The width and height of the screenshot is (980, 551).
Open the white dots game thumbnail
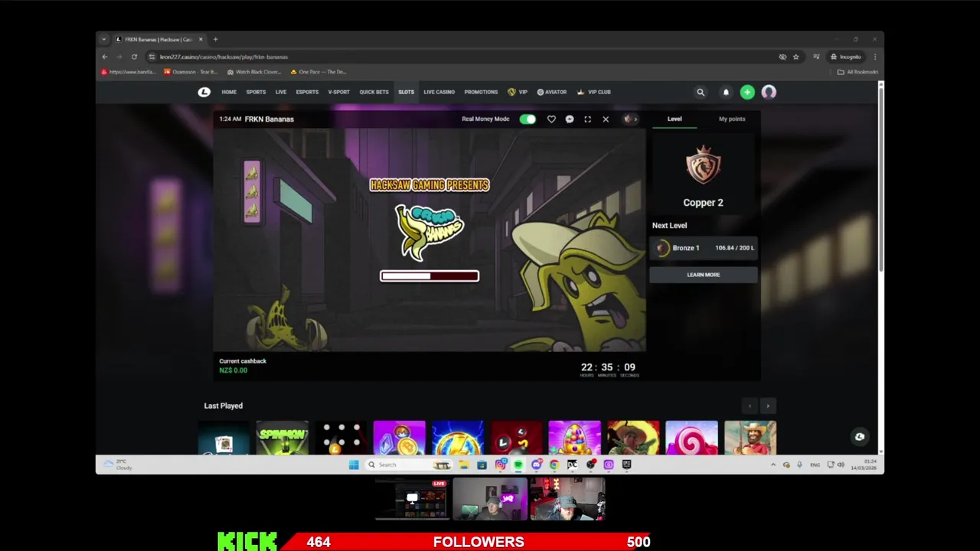[x=341, y=438]
